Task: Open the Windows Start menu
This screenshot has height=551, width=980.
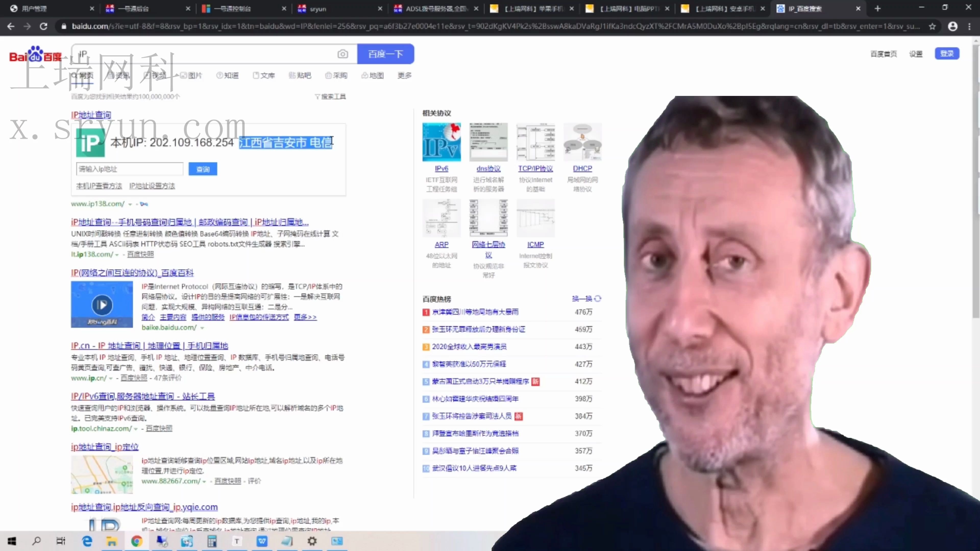Action: tap(12, 541)
